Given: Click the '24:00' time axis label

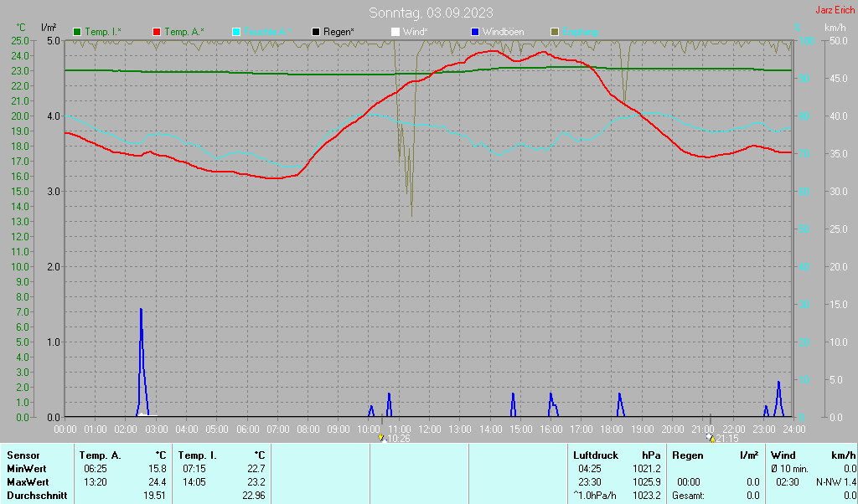Looking at the screenshot, I should 793,429.
